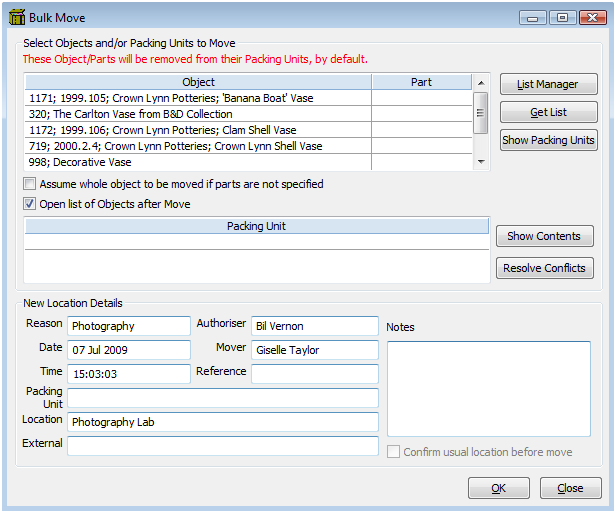
Task: Click the Object column header
Action: pos(198,82)
